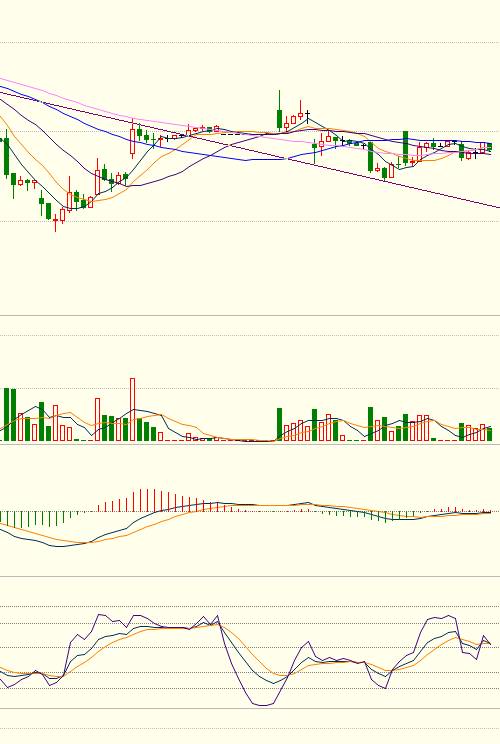Click the lowest candlestick of the price chart

click(56, 223)
